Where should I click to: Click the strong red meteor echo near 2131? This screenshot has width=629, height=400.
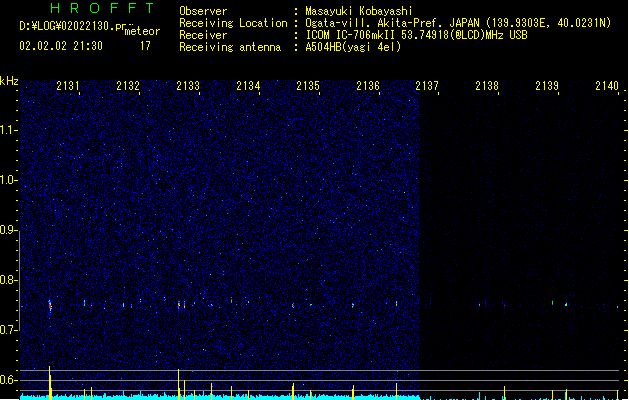click(x=50, y=307)
